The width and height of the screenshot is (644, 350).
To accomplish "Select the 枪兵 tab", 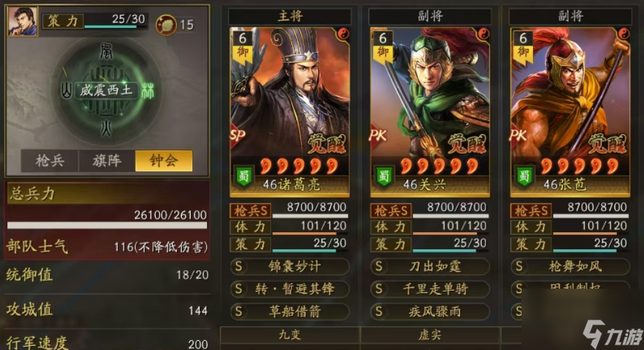I will pyautogui.click(x=50, y=161).
